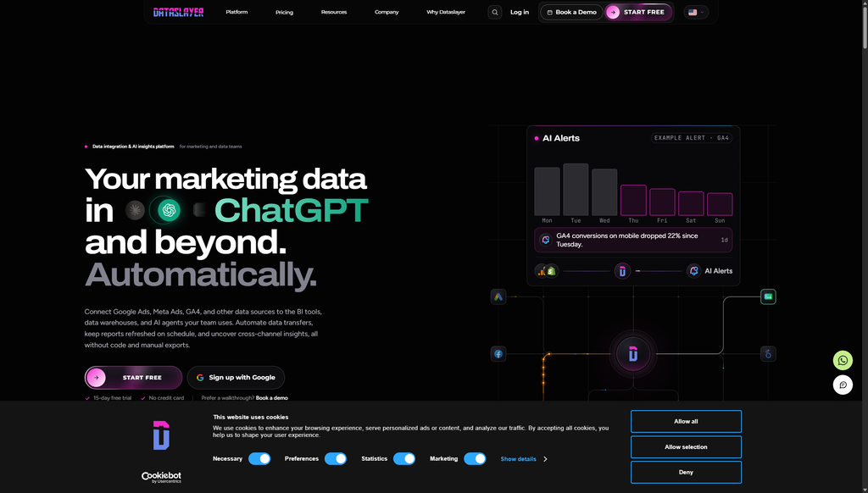Click Book a Demo button in navbar
Screen dimensions: 868x493
click(571, 12)
